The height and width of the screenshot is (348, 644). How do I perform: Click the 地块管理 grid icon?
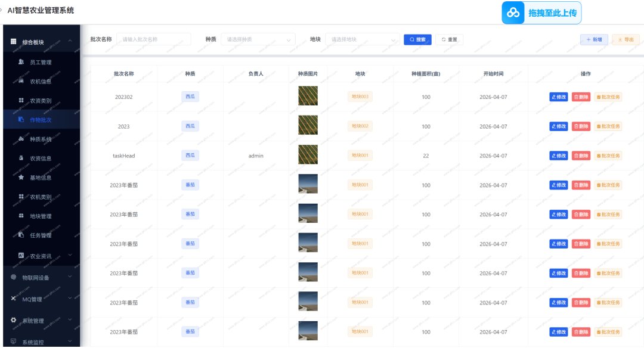click(21, 216)
